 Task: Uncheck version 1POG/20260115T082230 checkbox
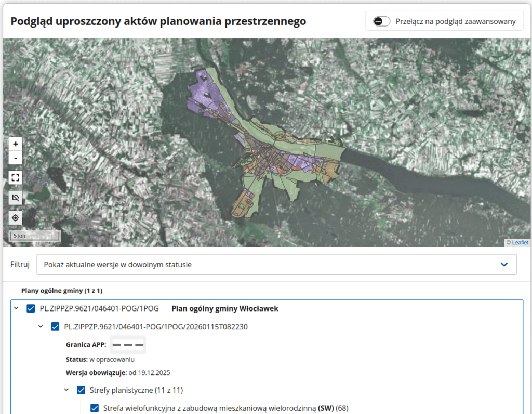point(55,327)
